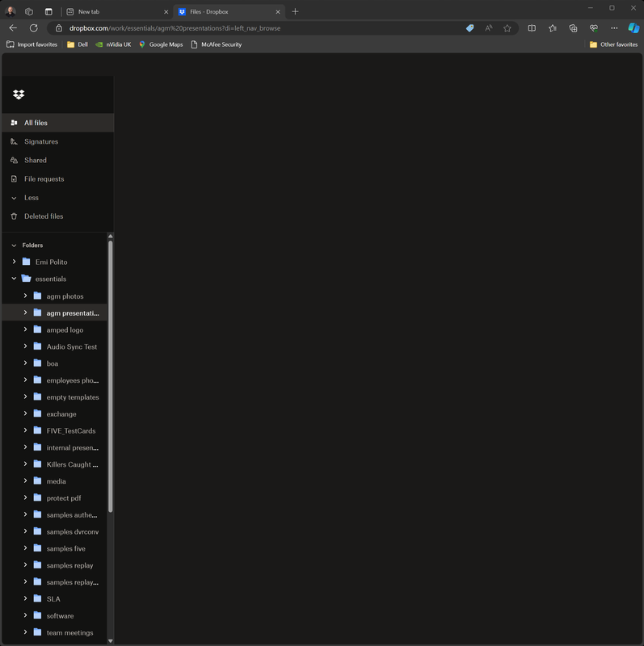Open Edge Settings and more menu

point(614,28)
